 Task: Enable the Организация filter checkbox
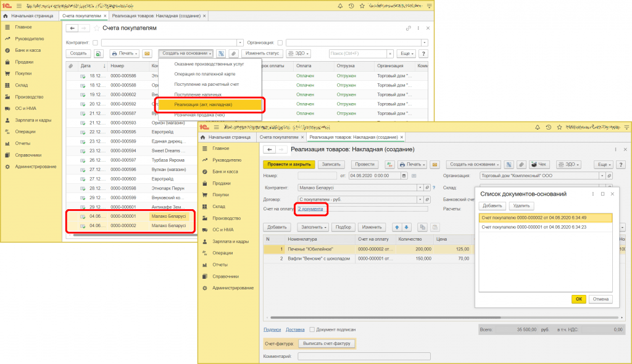click(x=280, y=43)
